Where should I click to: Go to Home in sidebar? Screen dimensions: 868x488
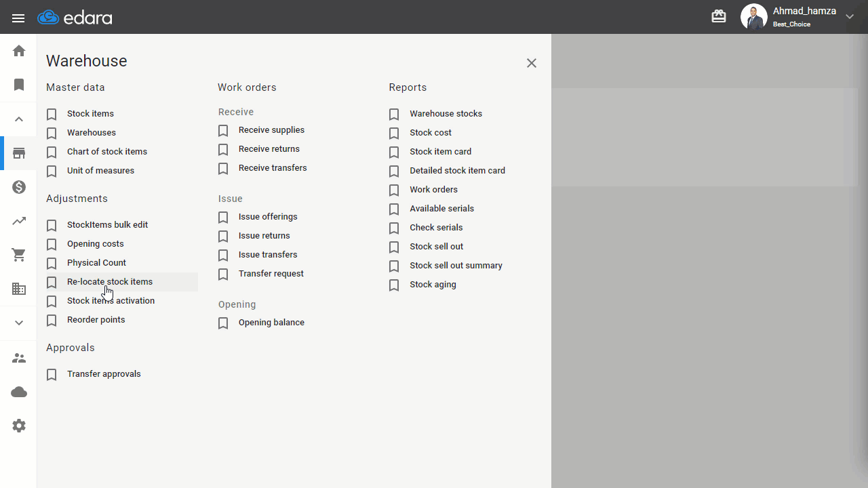pos(19,51)
